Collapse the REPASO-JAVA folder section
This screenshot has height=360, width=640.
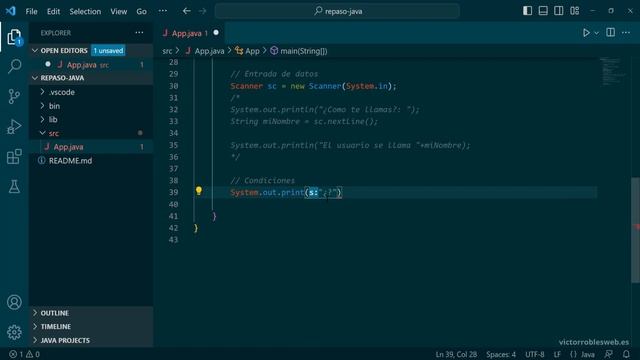[x=35, y=78]
